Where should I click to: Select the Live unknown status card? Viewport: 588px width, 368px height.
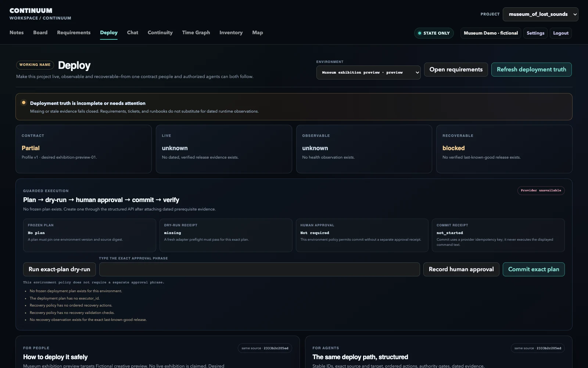[224, 149]
